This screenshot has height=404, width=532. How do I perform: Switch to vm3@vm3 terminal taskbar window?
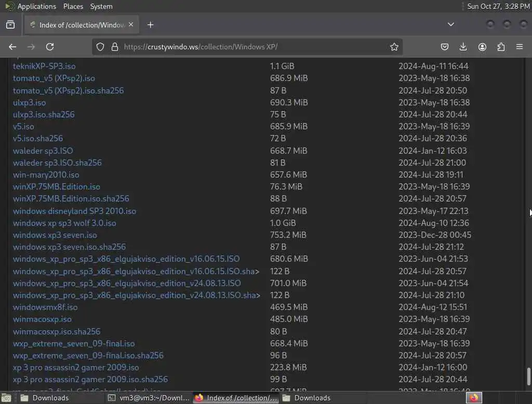click(x=149, y=398)
